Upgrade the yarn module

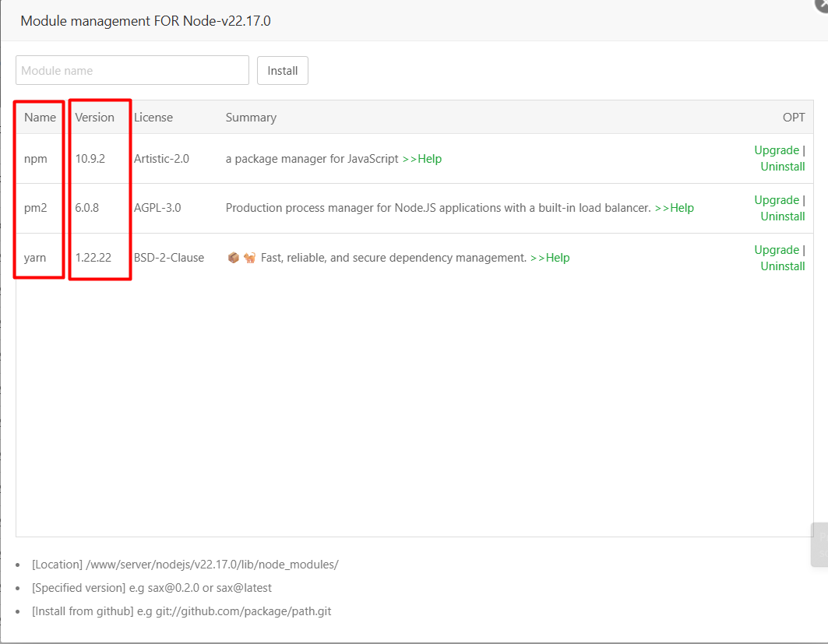tap(776, 249)
